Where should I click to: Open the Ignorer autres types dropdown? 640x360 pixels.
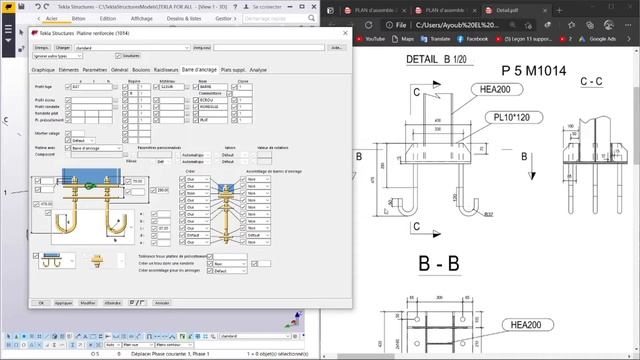pyautogui.click(x=57, y=56)
